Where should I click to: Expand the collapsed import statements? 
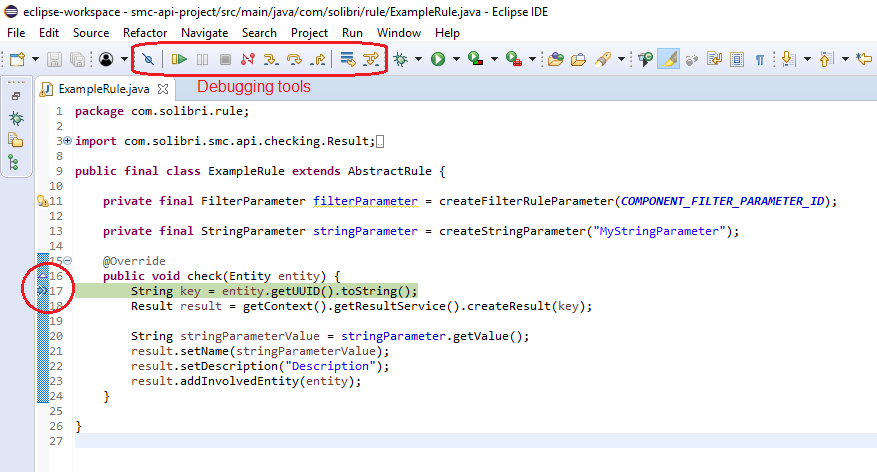[67, 142]
